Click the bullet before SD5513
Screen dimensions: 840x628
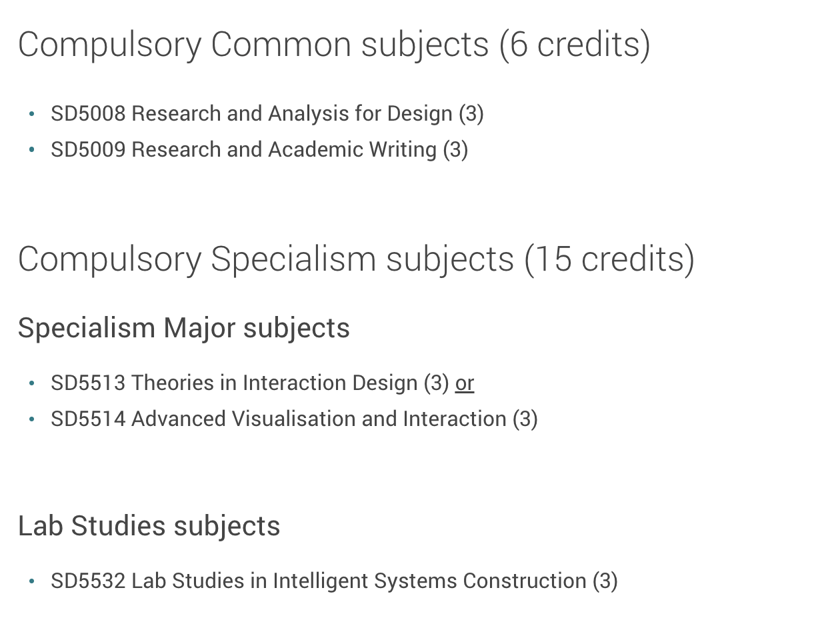click(x=32, y=384)
